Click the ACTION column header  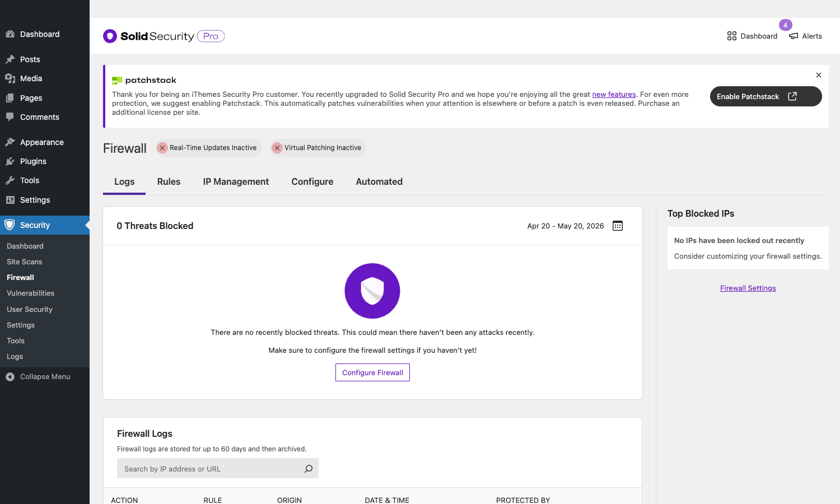pos(124,500)
